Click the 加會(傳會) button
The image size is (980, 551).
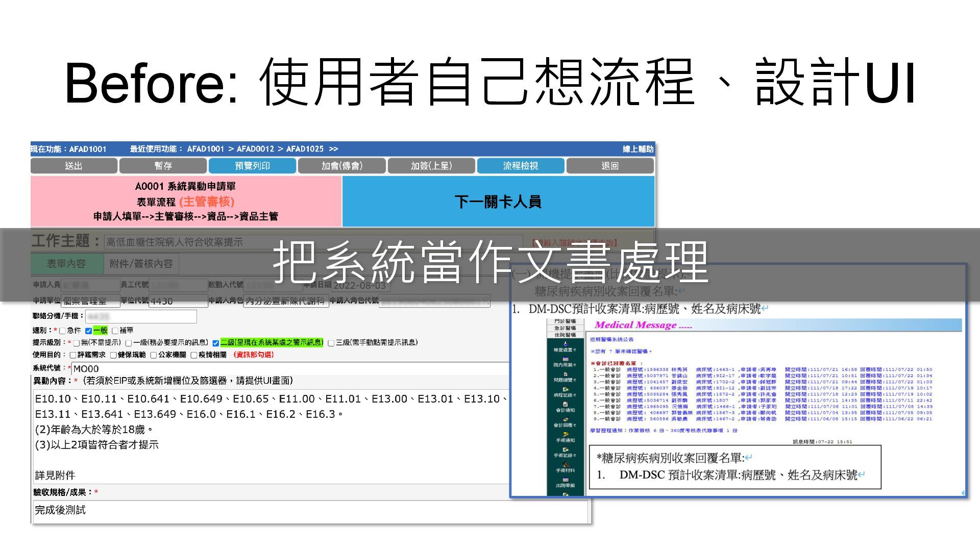coord(342,166)
